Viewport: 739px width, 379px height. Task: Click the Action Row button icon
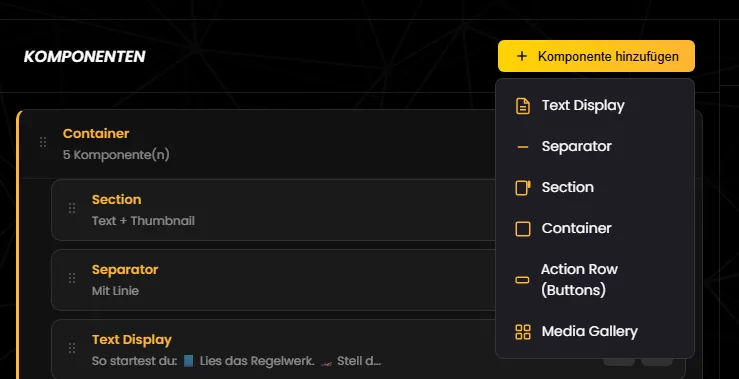[x=522, y=280]
